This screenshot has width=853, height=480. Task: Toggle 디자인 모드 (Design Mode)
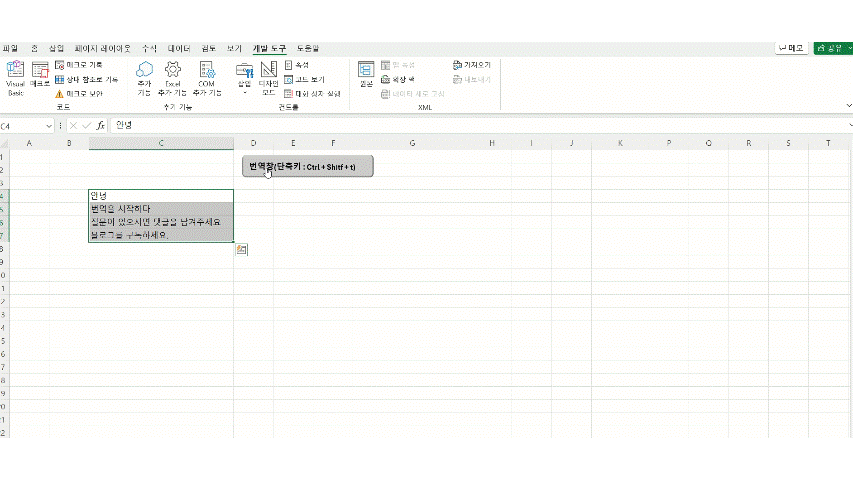click(x=268, y=79)
